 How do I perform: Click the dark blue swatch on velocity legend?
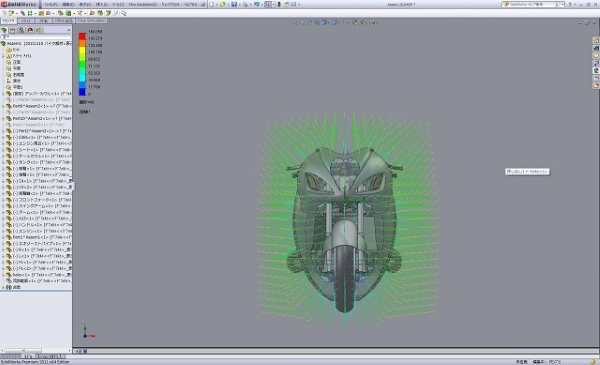[x=82, y=92]
